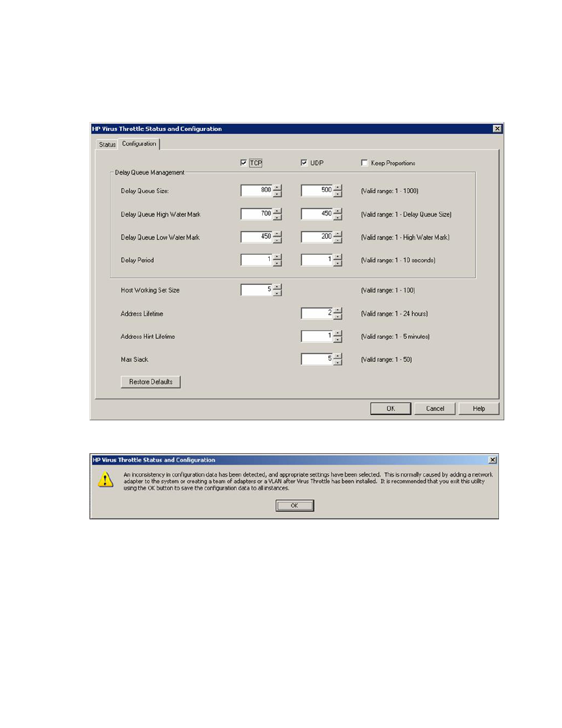This screenshot has width=562, height=728.
Task: Increase UDP Delay Queue Size with up arrow
Action: [338, 187]
